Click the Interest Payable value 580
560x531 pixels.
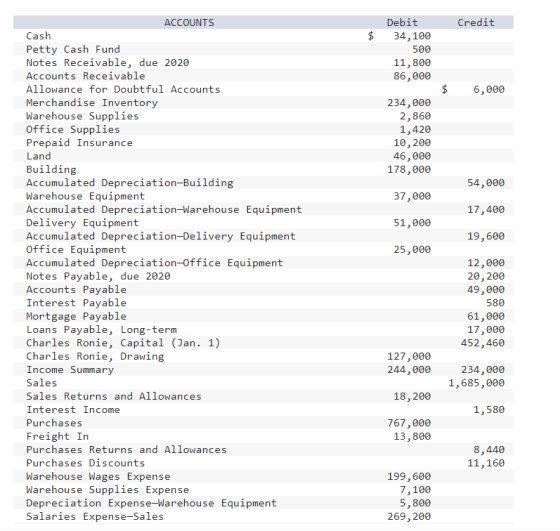pyautogui.click(x=495, y=303)
